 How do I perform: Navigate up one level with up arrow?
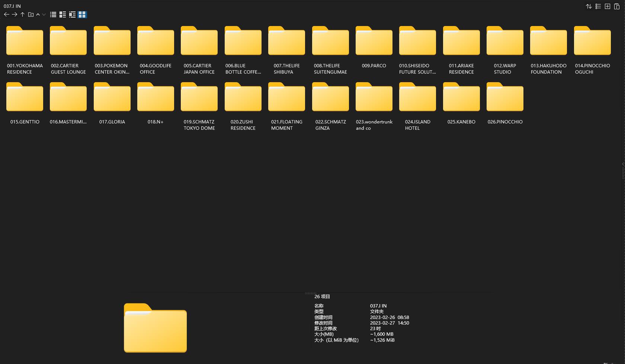click(x=22, y=15)
